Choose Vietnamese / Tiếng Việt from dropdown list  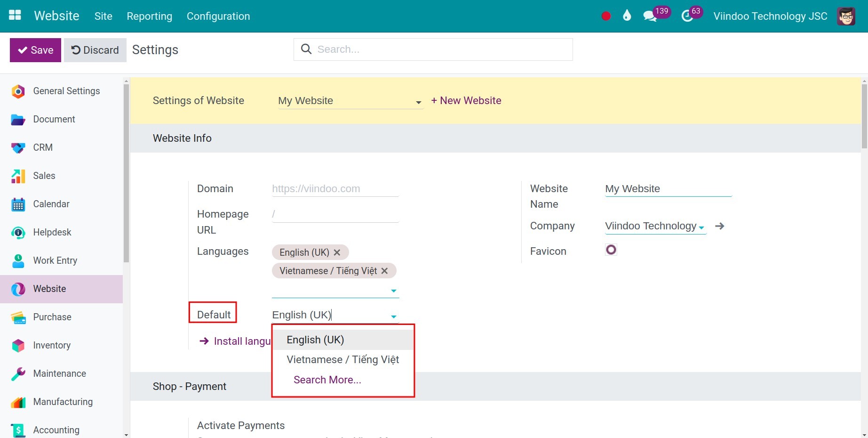343,359
